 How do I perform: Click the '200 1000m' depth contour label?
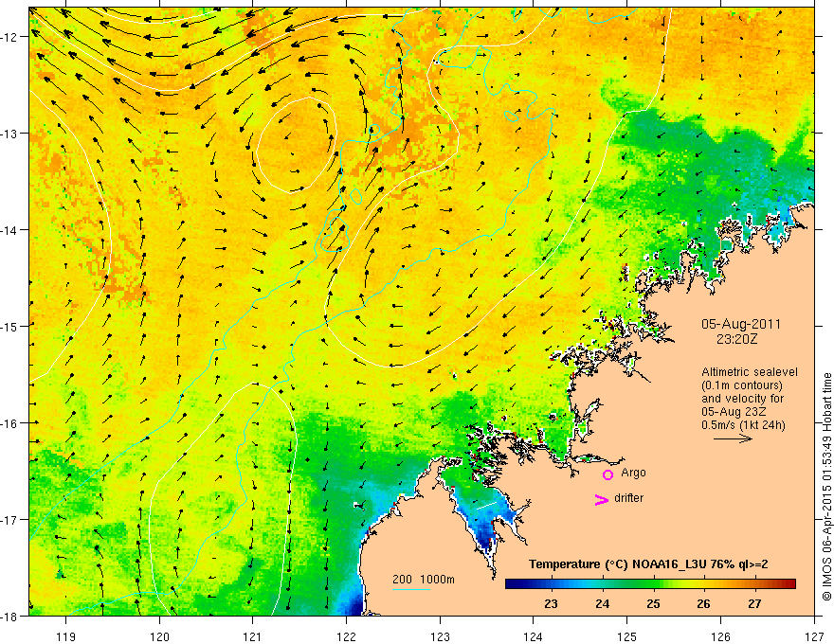pos(424,579)
